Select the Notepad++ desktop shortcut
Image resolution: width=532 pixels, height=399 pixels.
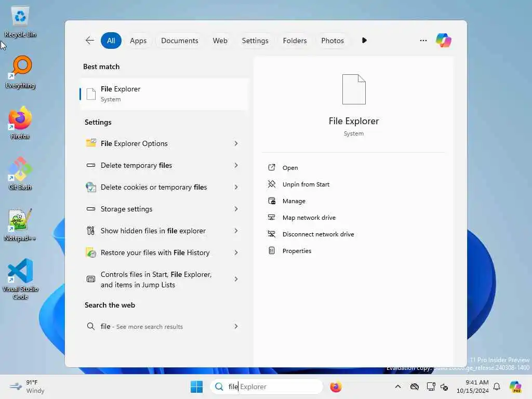(20, 224)
